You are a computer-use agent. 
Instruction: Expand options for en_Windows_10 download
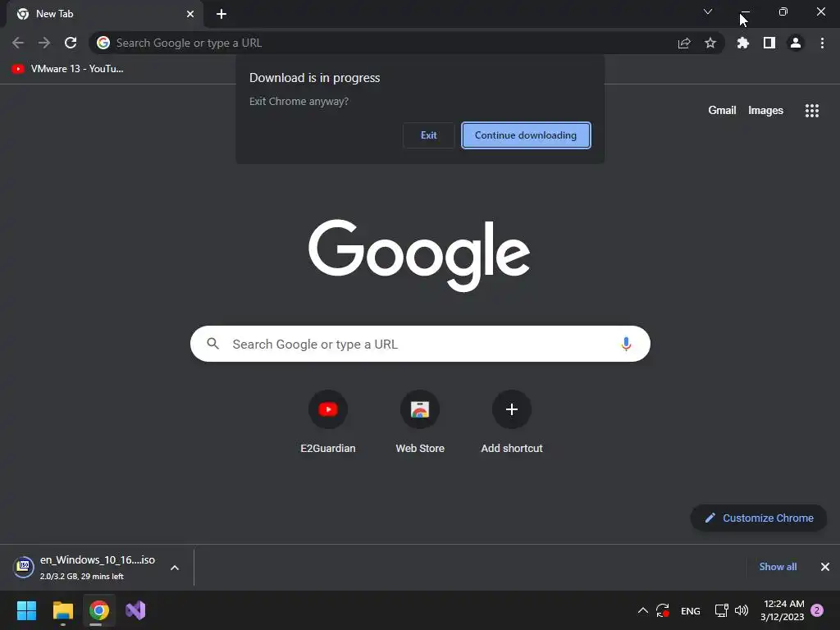point(175,568)
